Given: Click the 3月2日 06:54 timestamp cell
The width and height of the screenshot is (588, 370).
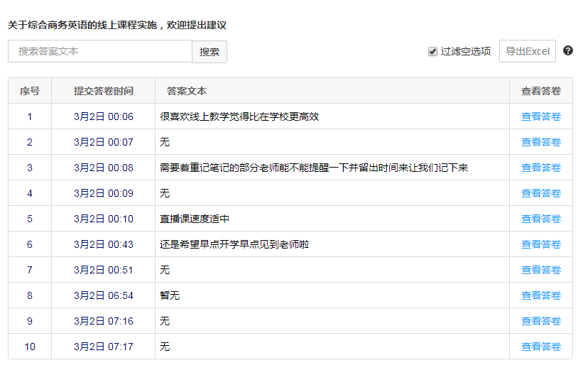Looking at the screenshot, I should coord(103,295).
